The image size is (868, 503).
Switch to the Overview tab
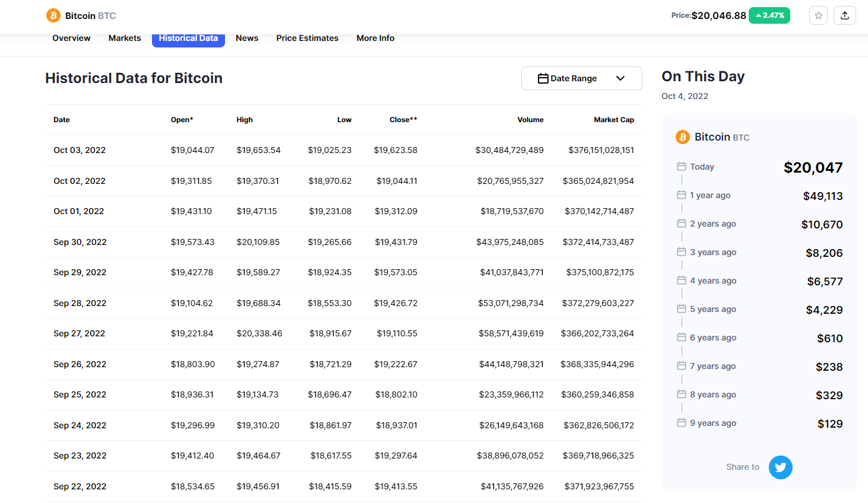[71, 38]
